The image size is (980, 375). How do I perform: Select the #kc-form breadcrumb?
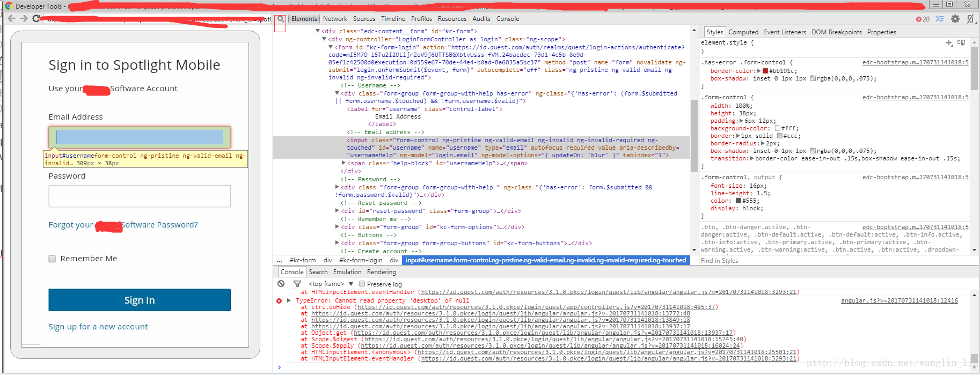[x=303, y=260]
